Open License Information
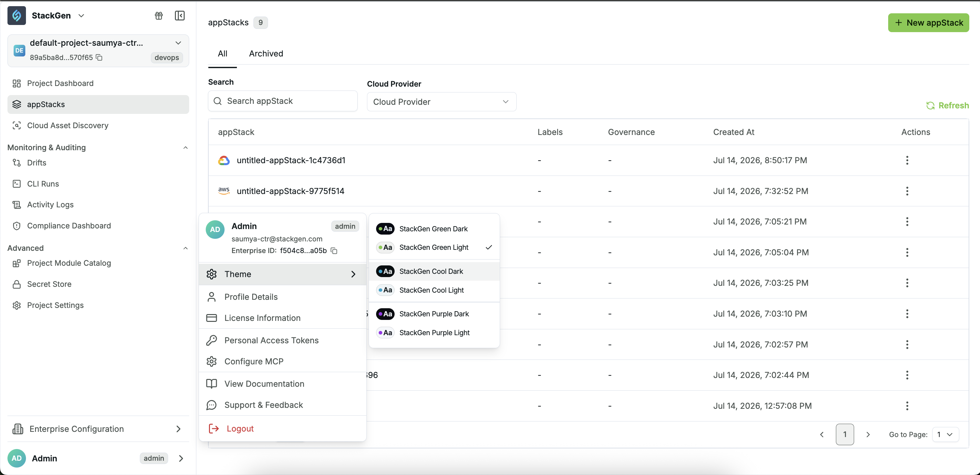 282,318
